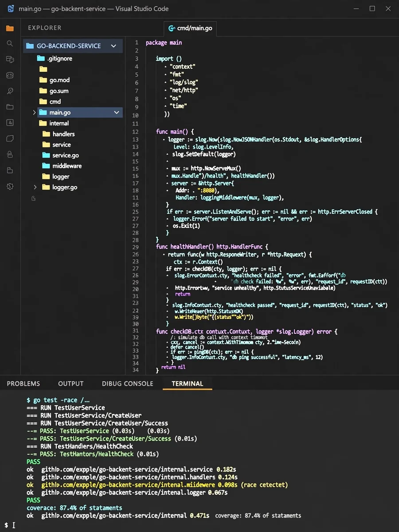Select the TERMINAL panel tab

coord(188,383)
